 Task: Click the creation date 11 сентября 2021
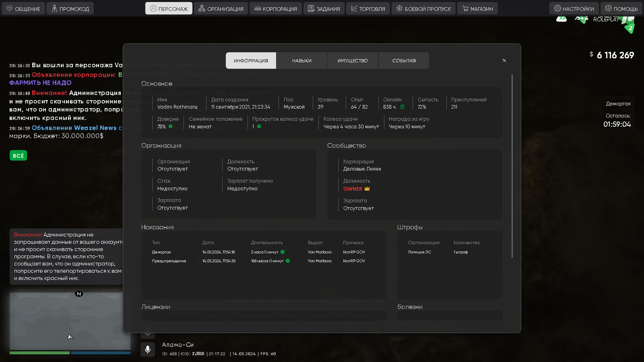point(240,107)
